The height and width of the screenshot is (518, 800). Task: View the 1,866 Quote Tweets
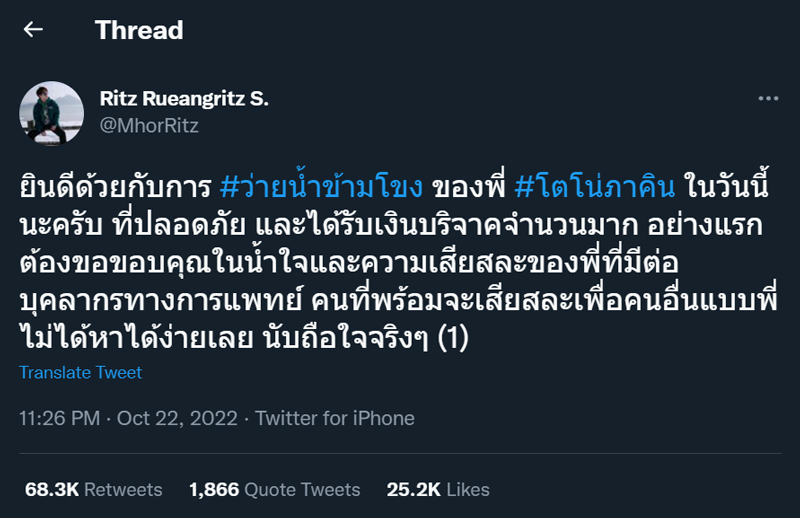pos(274,489)
